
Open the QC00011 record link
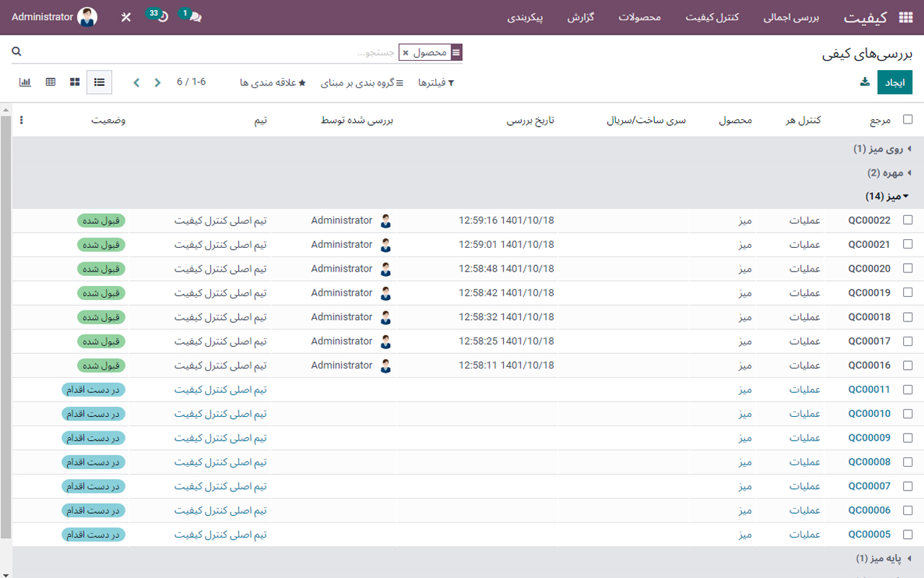869,389
